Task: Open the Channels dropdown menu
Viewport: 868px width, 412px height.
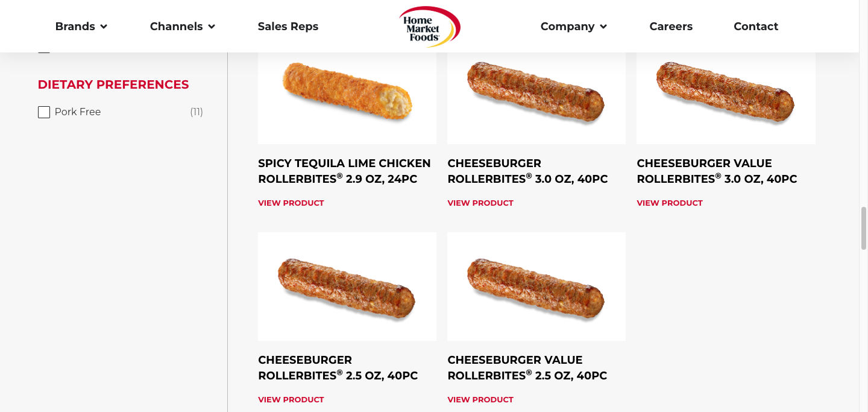Action: 182,27
